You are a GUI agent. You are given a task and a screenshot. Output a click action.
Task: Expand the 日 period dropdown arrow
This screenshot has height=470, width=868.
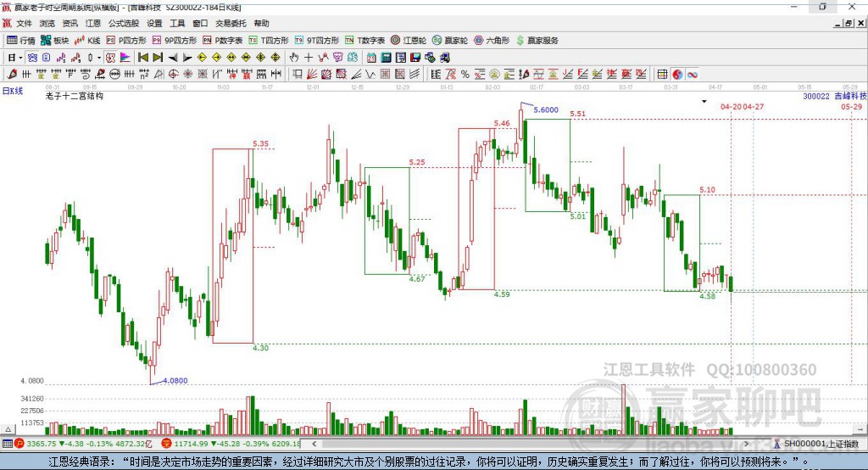pyautogui.click(x=20, y=58)
